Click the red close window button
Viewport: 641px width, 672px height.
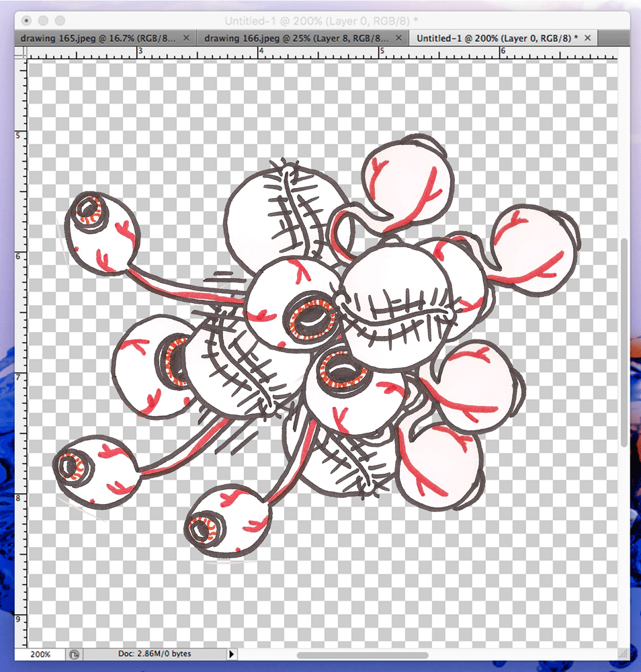27,21
